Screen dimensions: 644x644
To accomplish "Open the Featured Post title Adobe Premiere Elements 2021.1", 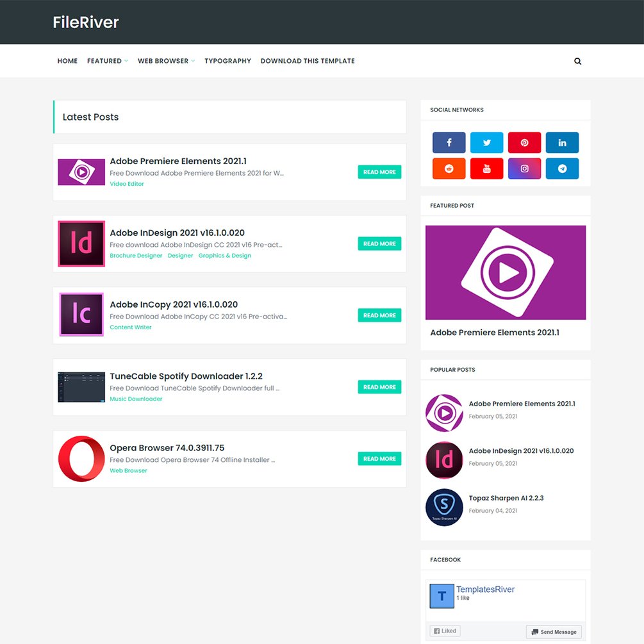I will [495, 333].
